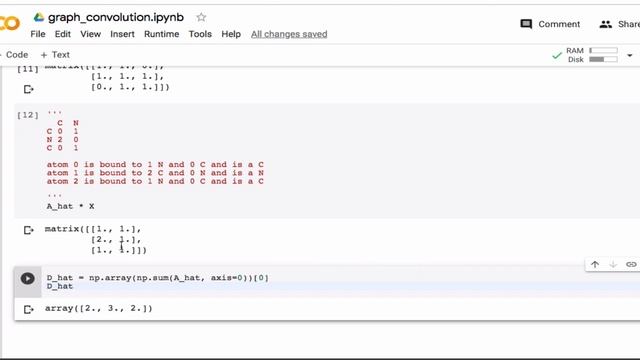
Task: Move the cell up with arrow icon
Action: tap(595, 264)
